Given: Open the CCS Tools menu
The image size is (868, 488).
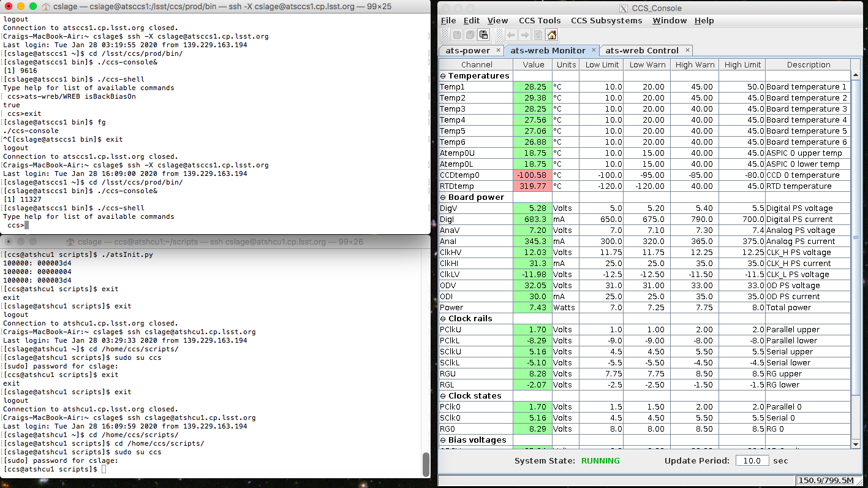Looking at the screenshot, I should coord(540,20).
